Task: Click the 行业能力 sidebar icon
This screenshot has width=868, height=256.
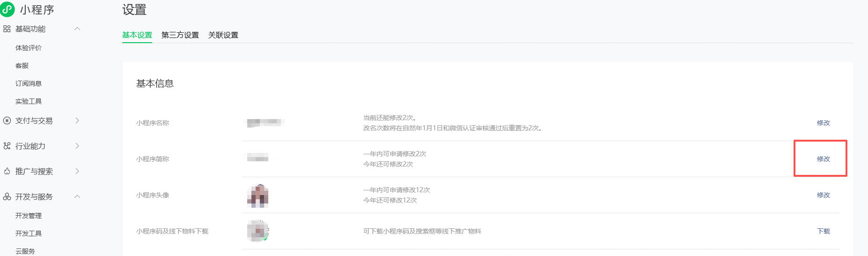Action: point(7,146)
